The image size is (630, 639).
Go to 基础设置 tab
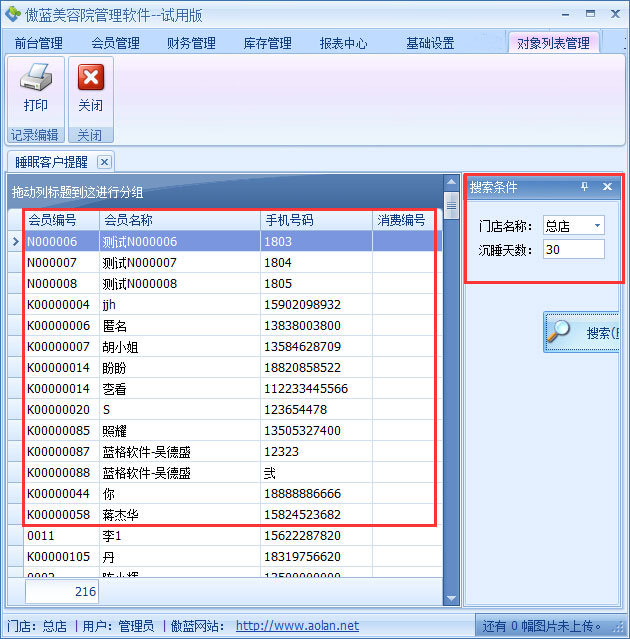(430, 43)
